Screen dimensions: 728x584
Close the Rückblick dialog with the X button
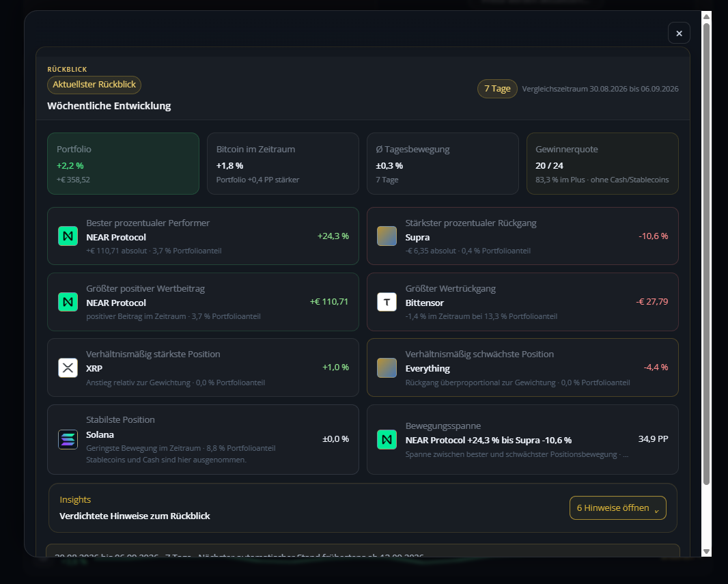point(679,33)
